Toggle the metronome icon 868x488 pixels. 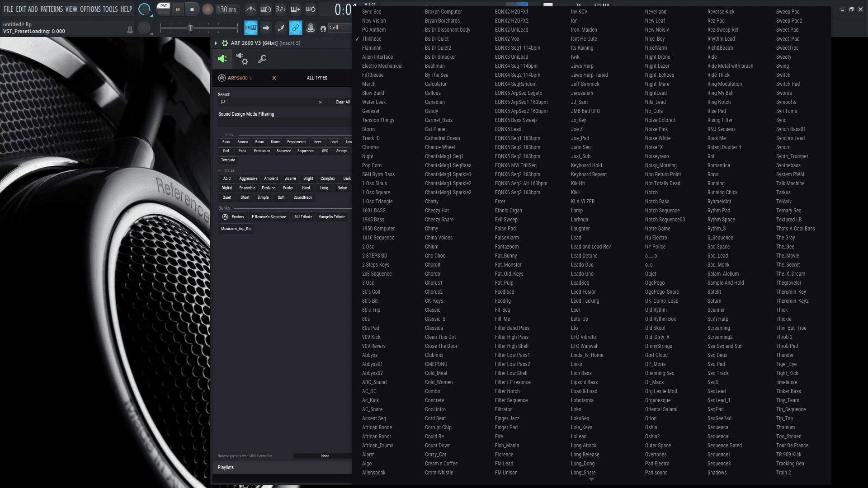point(251,9)
